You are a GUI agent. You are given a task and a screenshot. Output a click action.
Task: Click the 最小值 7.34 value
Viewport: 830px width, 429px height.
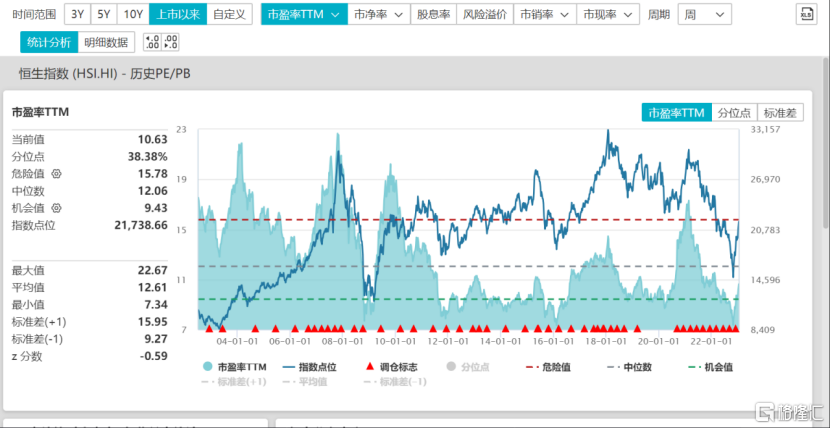[155, 305]
